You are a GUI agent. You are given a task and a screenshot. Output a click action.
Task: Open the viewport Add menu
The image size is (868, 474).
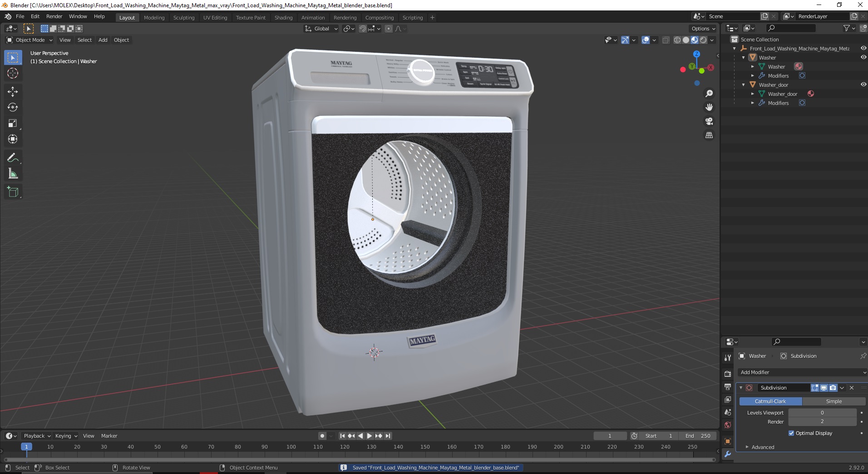tap(103, 40)
